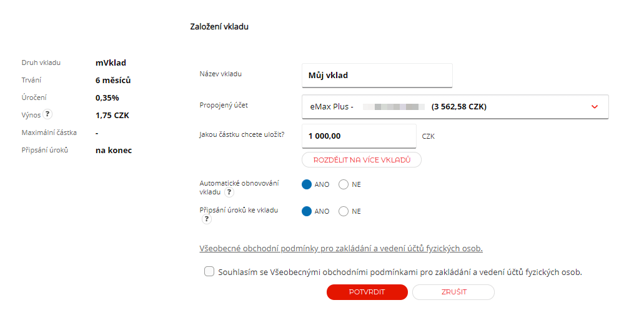Tick the Souhlasím se Všeobecnými obchodními podmínkami checkbox
The image size is (644, 310).
point(209,272)
